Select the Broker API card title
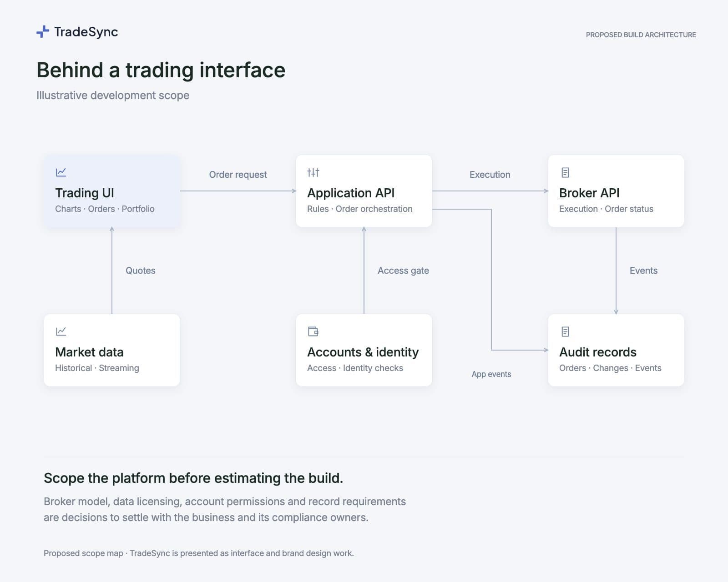 [589, 193]
